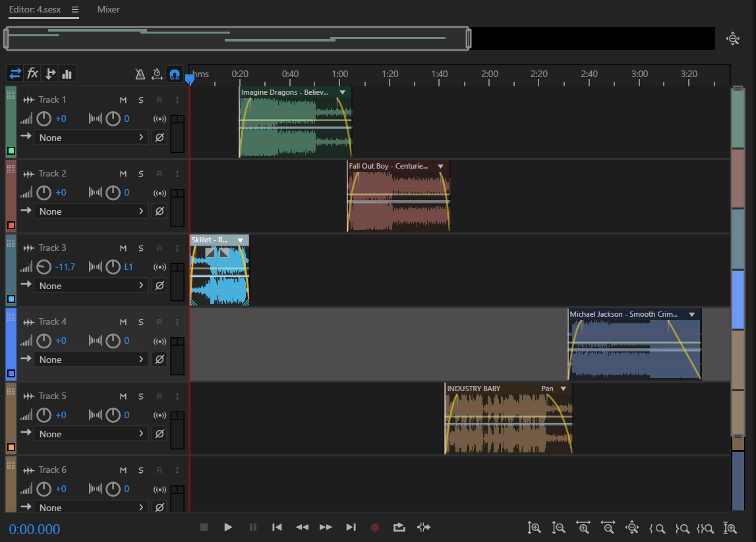Show the track EQ controls icon
The image size is (756, 542).
[67, 73]
